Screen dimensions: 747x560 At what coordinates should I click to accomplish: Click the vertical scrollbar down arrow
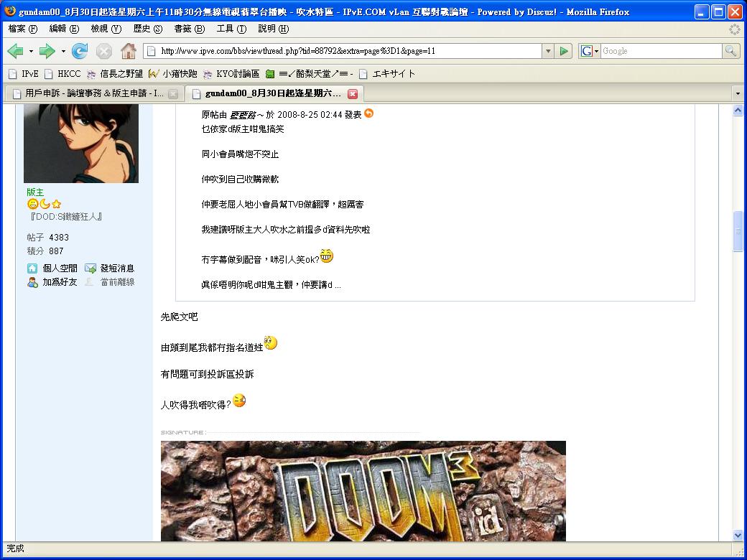tap(738, 535)
